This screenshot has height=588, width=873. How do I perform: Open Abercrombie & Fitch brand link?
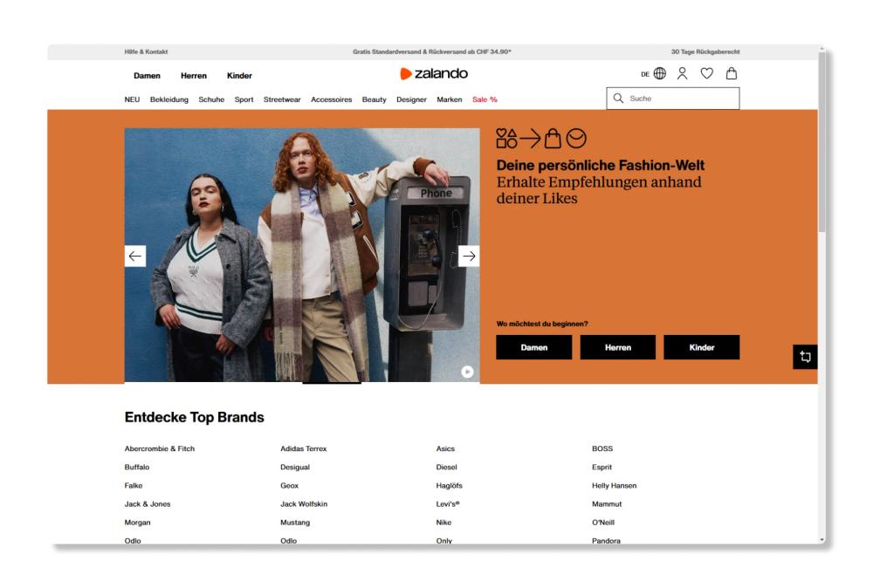160,448
